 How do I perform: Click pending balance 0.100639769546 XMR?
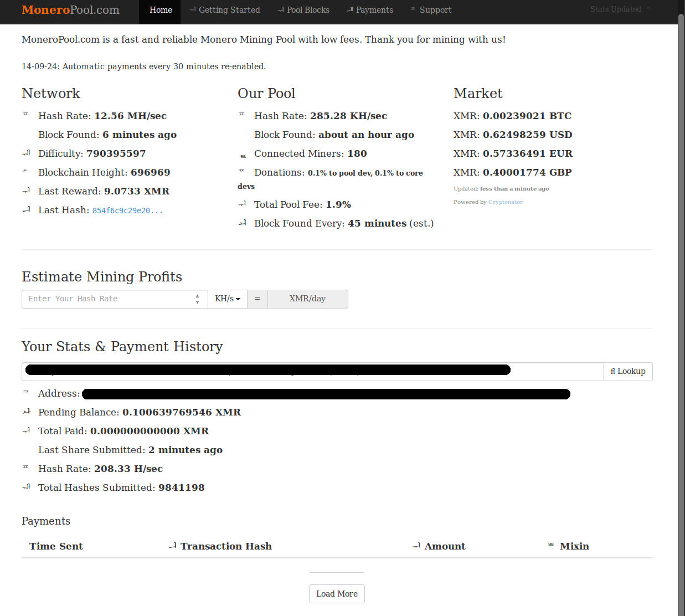click(182, 412)
